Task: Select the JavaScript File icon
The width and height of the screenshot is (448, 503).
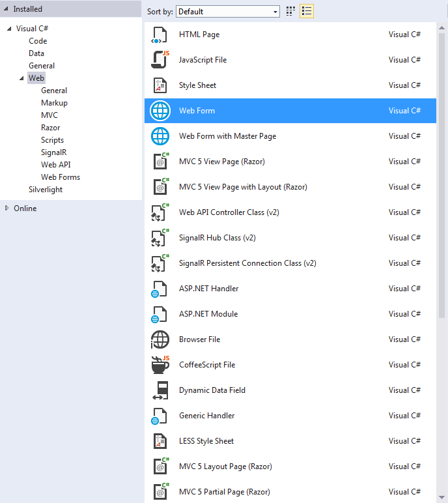Action: (x=160, y=60)
